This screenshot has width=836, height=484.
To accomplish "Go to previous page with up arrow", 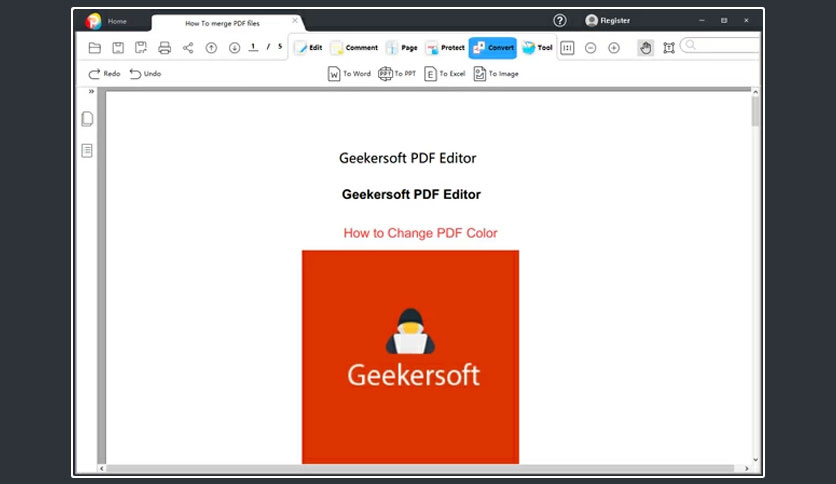I will (211, 48).
